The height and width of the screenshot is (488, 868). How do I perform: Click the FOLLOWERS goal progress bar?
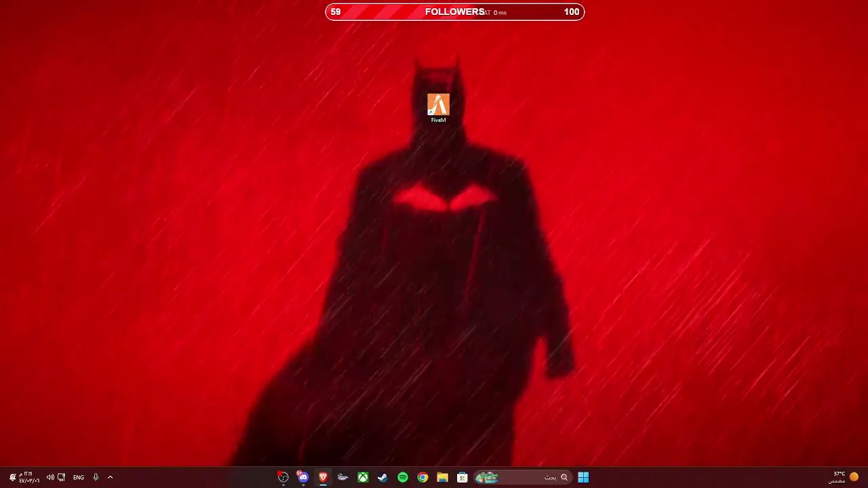point(454,12)
